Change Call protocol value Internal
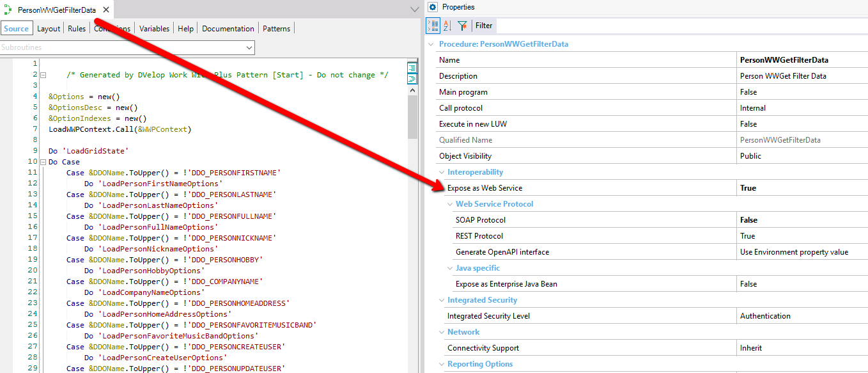 click(x=802, y=108)
